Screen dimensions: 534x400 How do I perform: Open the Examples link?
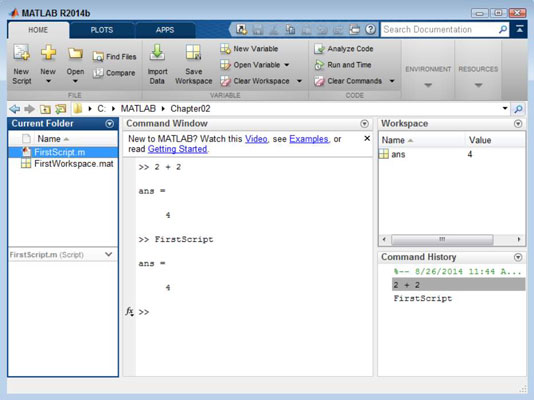309,139
